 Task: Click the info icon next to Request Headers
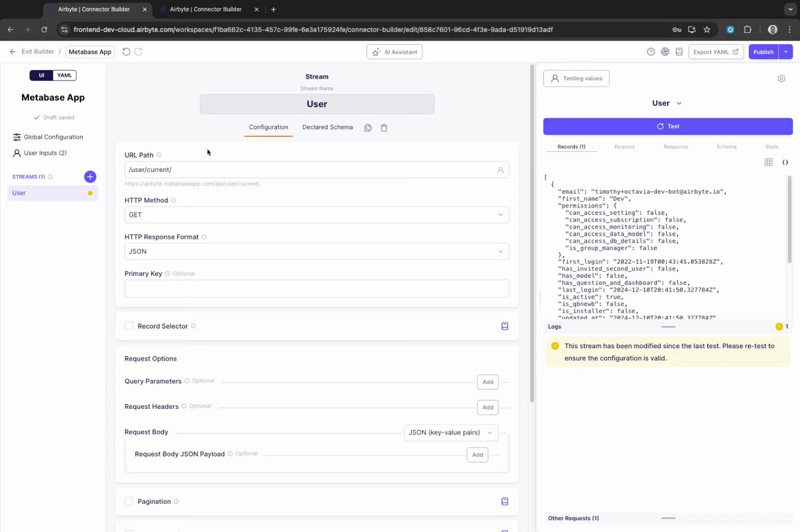pos(184,407)
